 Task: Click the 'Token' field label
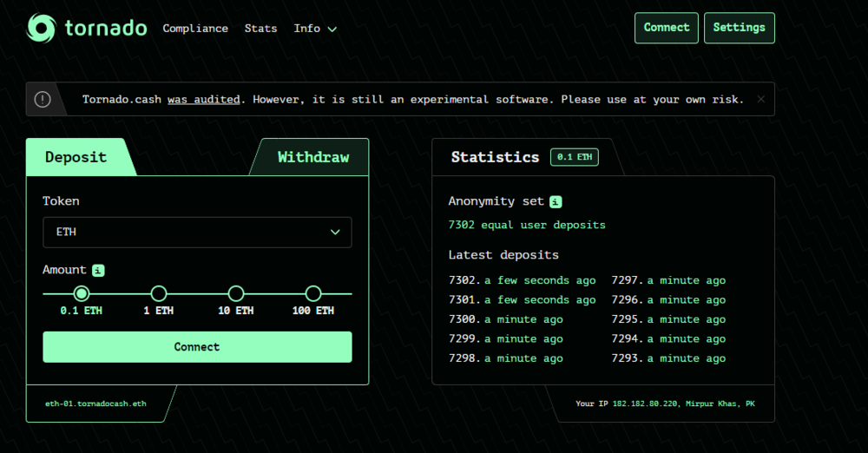[x=61, y=201]
